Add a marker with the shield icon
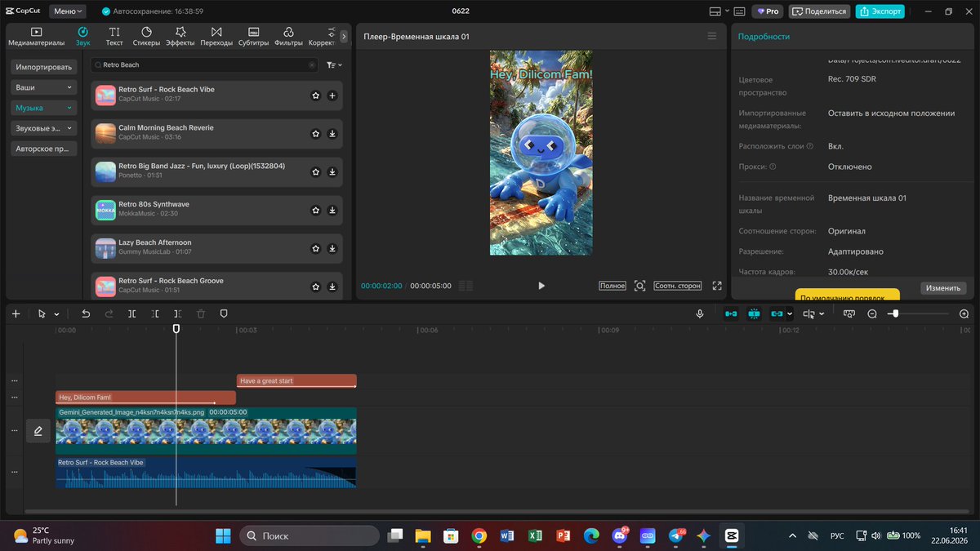Viewport: 980px width, 551px height. pos(224,313)
